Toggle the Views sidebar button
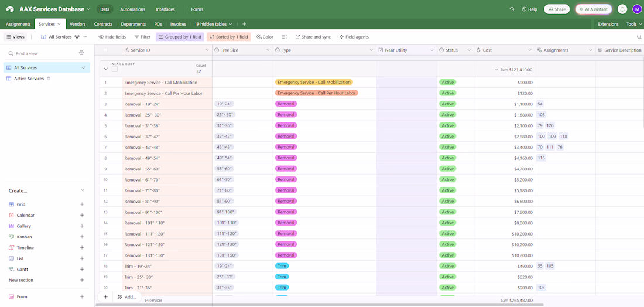The image size is (644, 307). point(15,37)
